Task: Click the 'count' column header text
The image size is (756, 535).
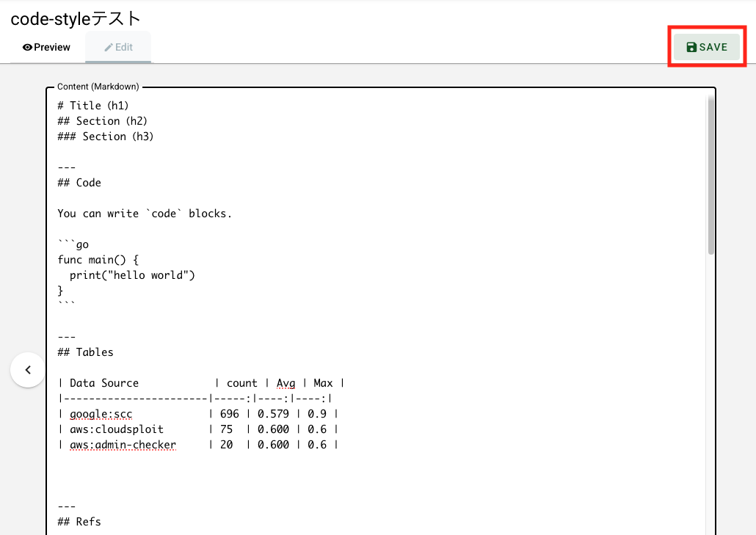Action: click(242, 383)
